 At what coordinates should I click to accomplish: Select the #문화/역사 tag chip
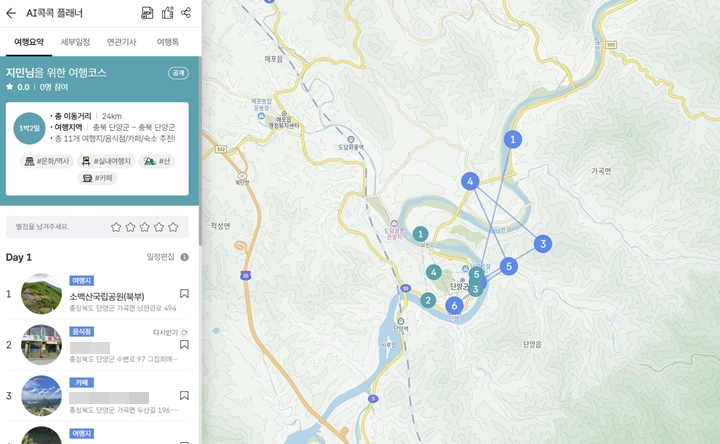tap(47, 161)
